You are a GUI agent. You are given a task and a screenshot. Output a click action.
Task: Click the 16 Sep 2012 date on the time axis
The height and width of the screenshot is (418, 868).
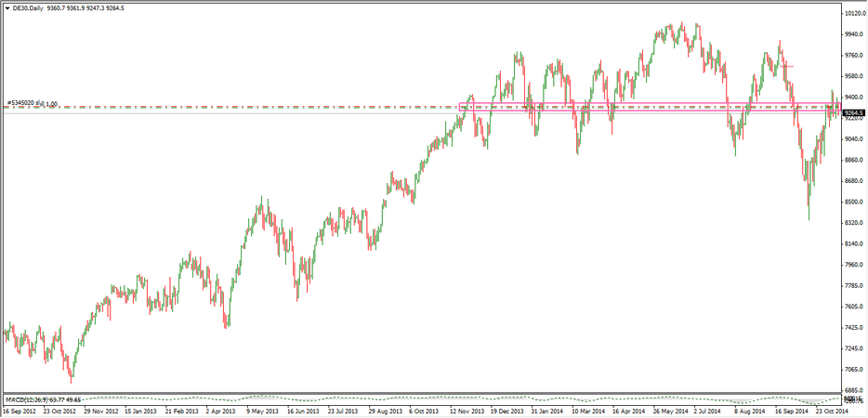coord(19,410)
